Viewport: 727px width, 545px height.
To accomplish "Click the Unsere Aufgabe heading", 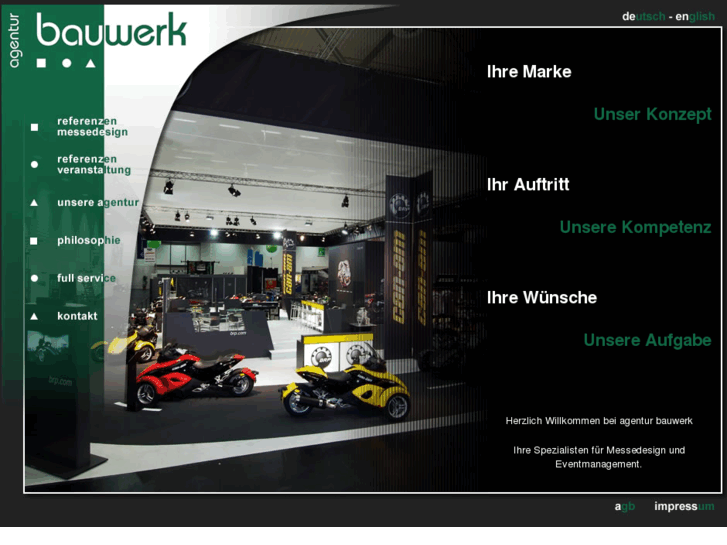I will click(x=647, y=340).
